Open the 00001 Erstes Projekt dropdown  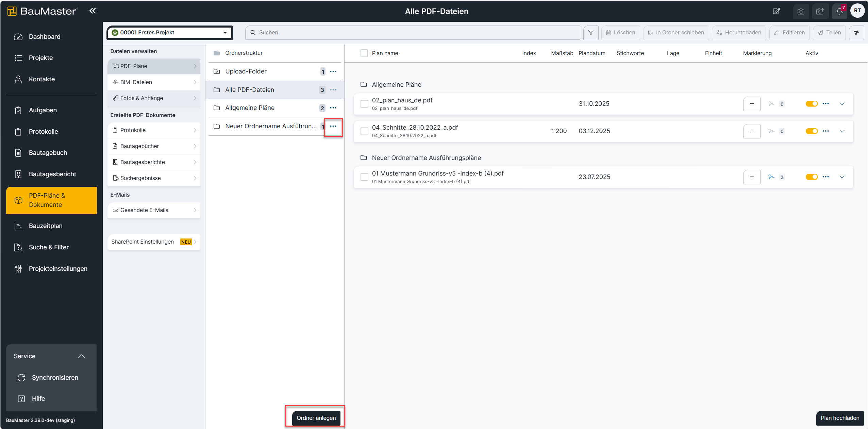pyautogui.click(x=170, y=33)
